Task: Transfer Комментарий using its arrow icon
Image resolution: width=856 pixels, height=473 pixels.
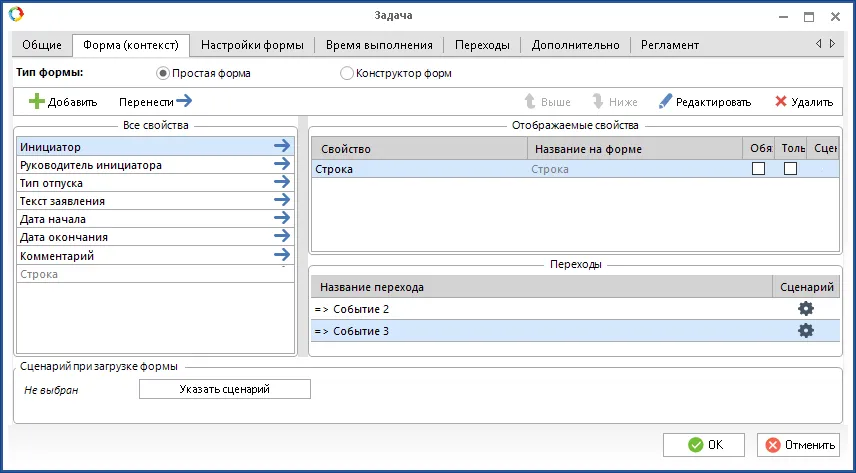Action: (282, 256)
